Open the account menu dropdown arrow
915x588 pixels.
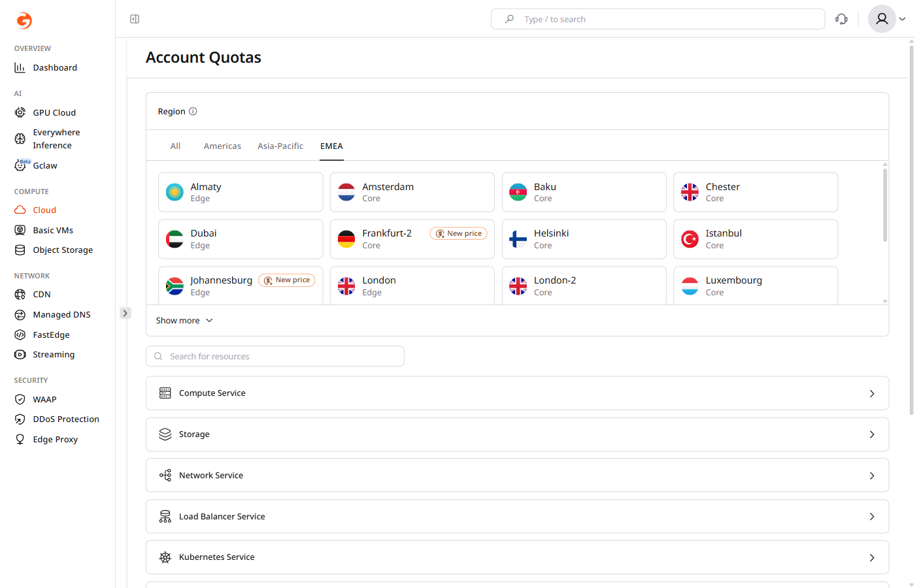click(x=903, y=19)
